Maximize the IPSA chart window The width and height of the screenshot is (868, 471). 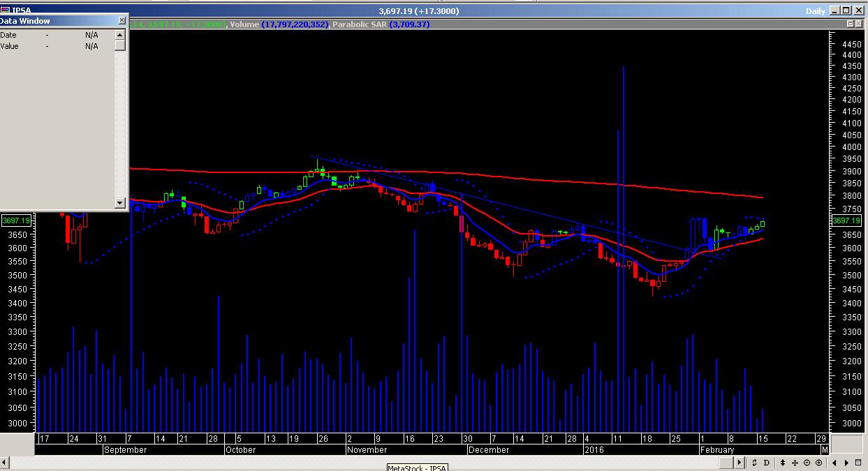point(846,10)
